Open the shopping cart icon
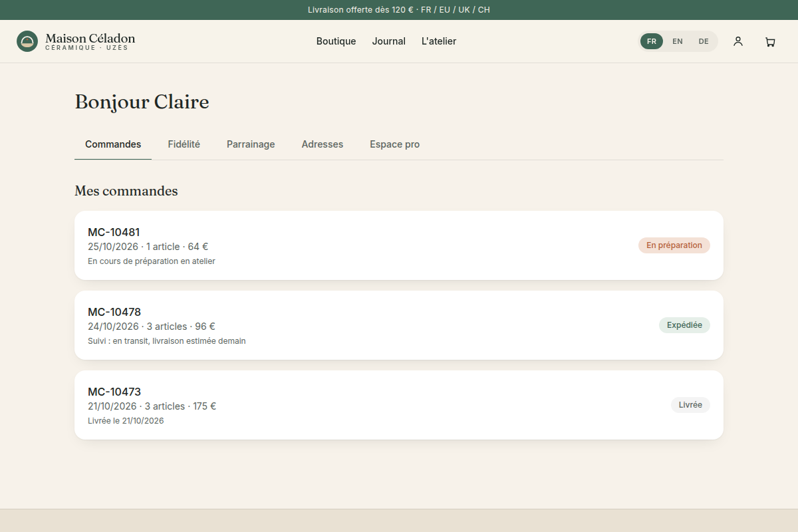 click(770, 41)
